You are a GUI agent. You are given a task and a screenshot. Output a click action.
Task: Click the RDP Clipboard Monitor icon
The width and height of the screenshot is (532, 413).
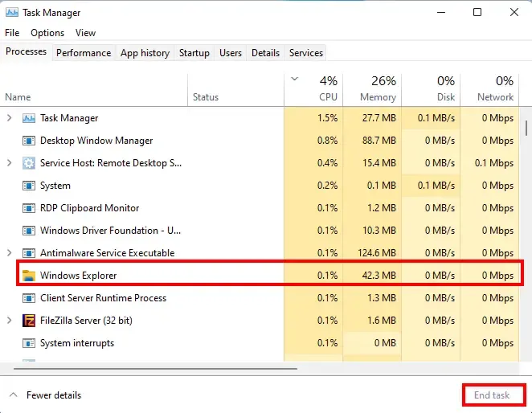click(29, 208)
